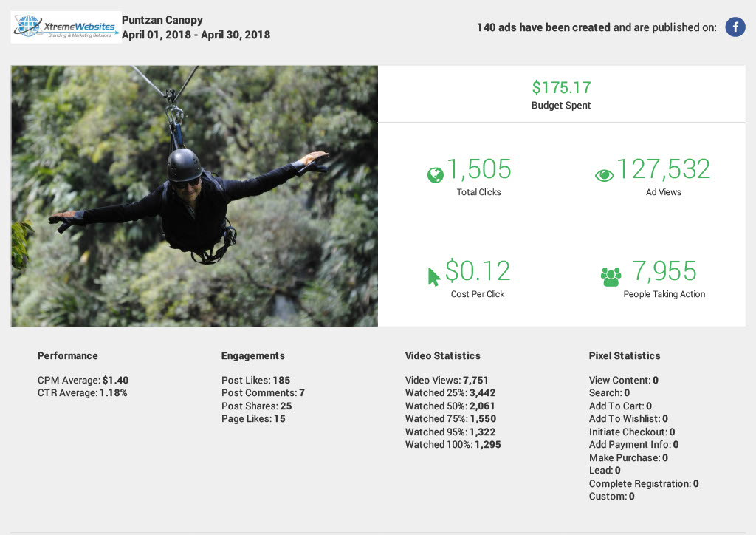756x535 pixels.
Task: Open the Xtreme Websites logo
Action: click(66, 27)
